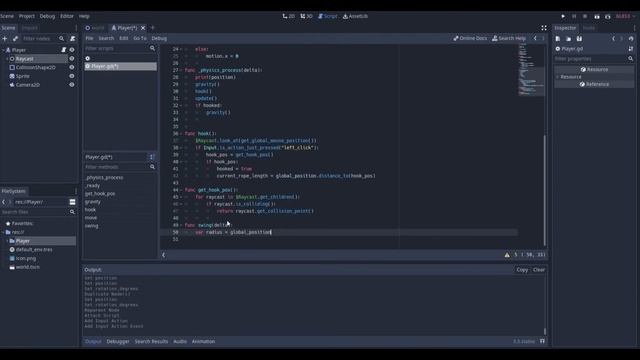Toggle visibility of the Raycast node
Viewport: 640px width, 360px height.
[72, 59]
